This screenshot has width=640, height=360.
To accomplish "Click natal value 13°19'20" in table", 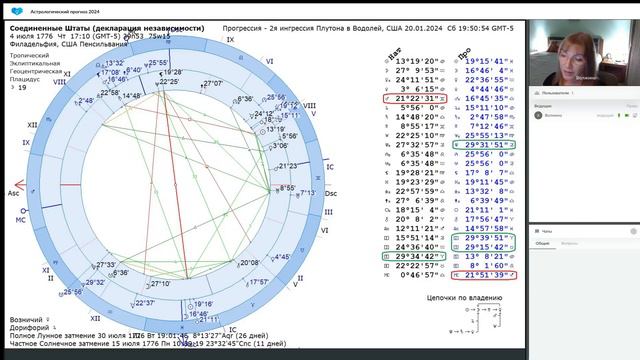I will click(417, 61).
